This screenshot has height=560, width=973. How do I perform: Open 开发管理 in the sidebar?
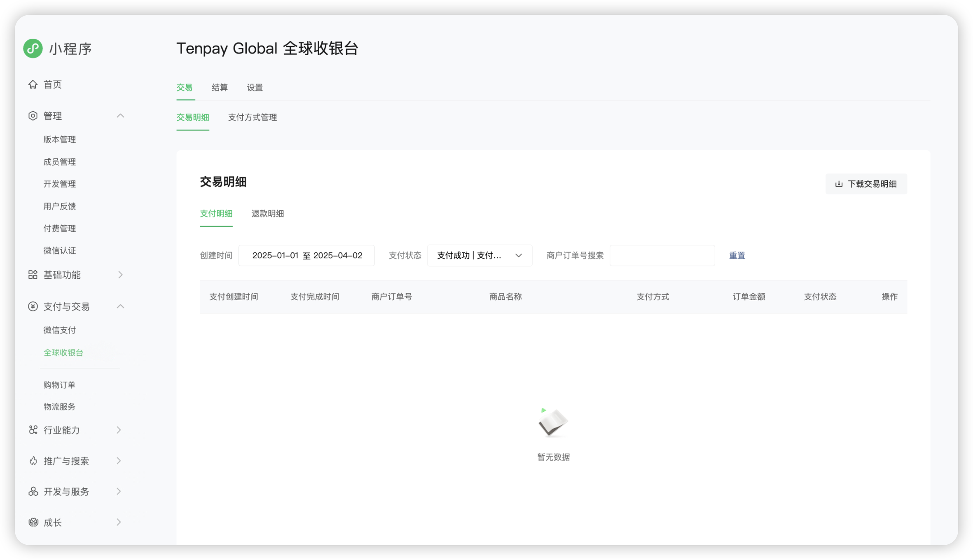(60, 184)
